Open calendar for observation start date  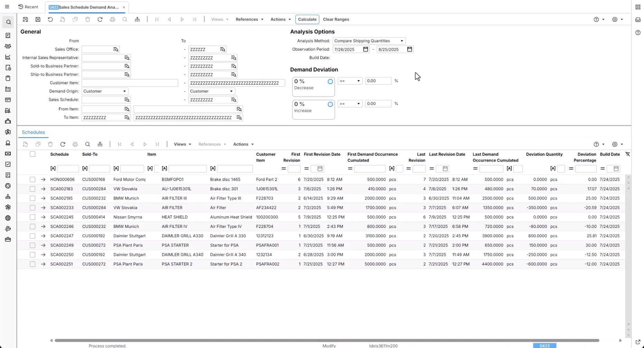(366, 49)
